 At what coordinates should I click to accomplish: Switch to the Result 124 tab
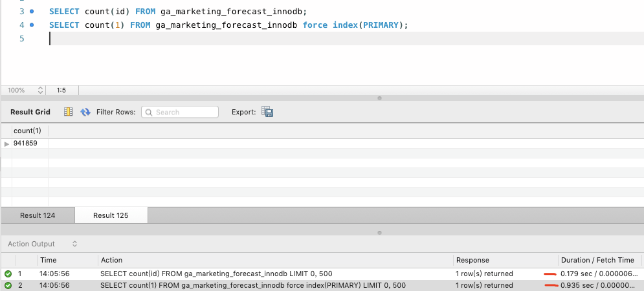(38, 215)
